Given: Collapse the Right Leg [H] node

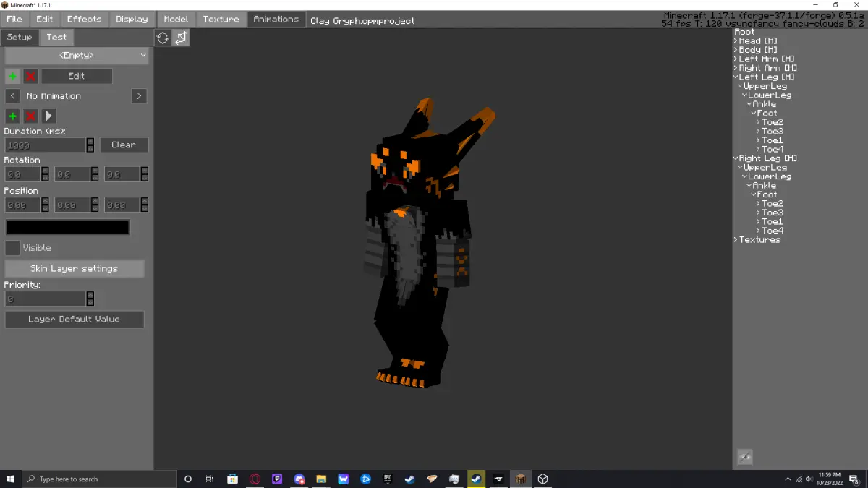Looking at the screenshot, I should click(736, 158).
